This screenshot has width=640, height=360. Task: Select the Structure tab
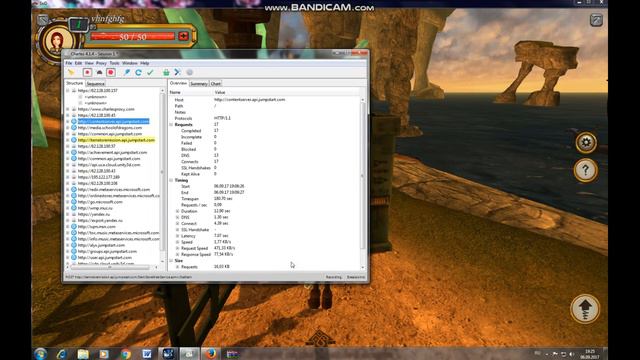point(75,83)
